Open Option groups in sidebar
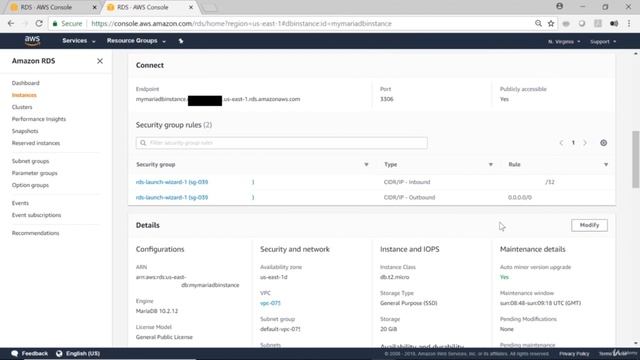The height and width of the screenshot is (360, 640). coord(30,185)
